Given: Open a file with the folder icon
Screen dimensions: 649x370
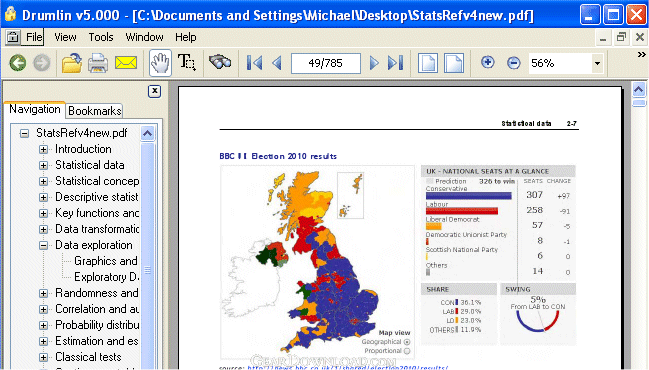Looking at the screenshot, I should 72,63.
